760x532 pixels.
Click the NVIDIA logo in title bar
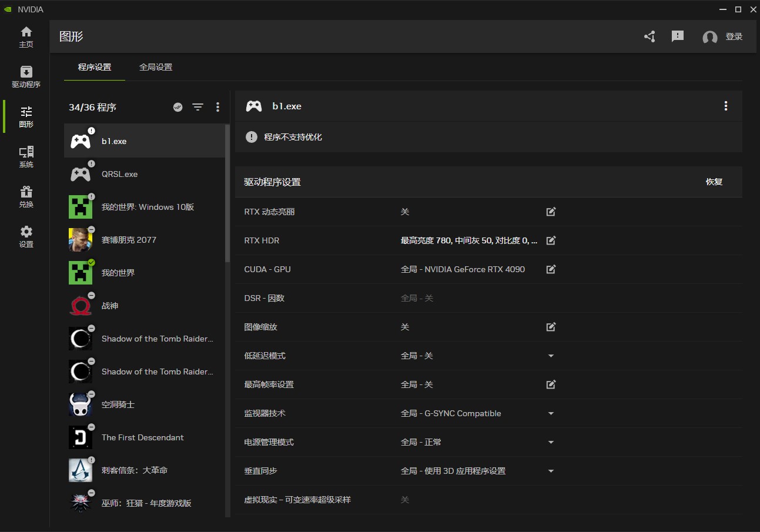coord(7,9)
